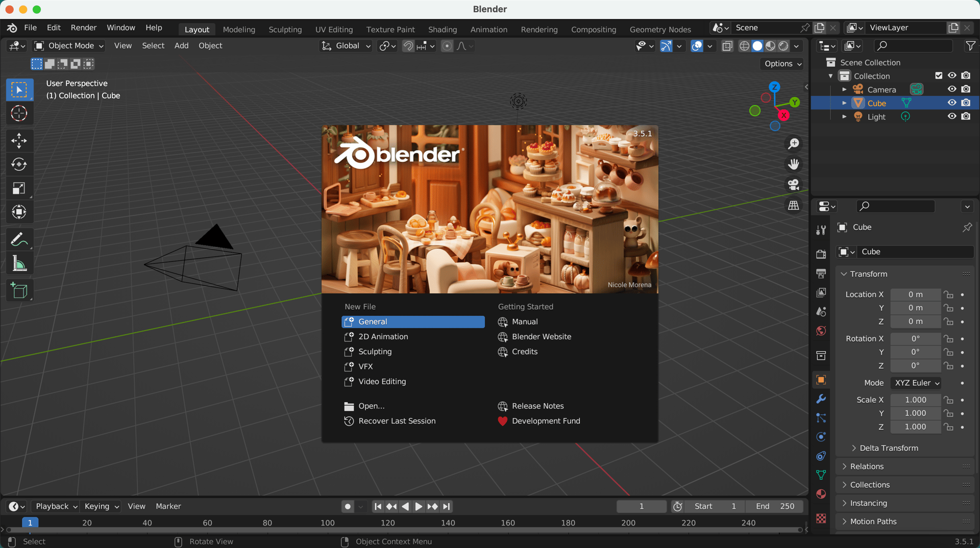980x548 pixels.
Task: Click the Add Cube tool icon
Action: click(19, 291)
